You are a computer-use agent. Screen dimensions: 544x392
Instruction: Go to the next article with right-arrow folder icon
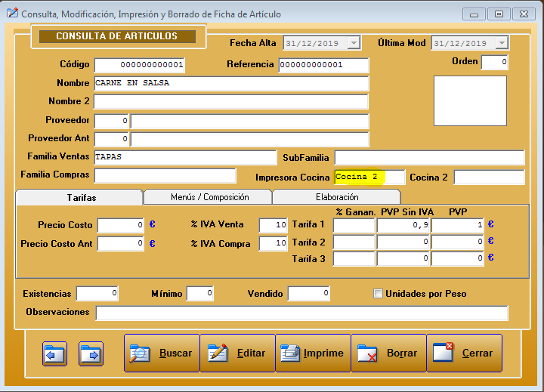coord(91,353)
